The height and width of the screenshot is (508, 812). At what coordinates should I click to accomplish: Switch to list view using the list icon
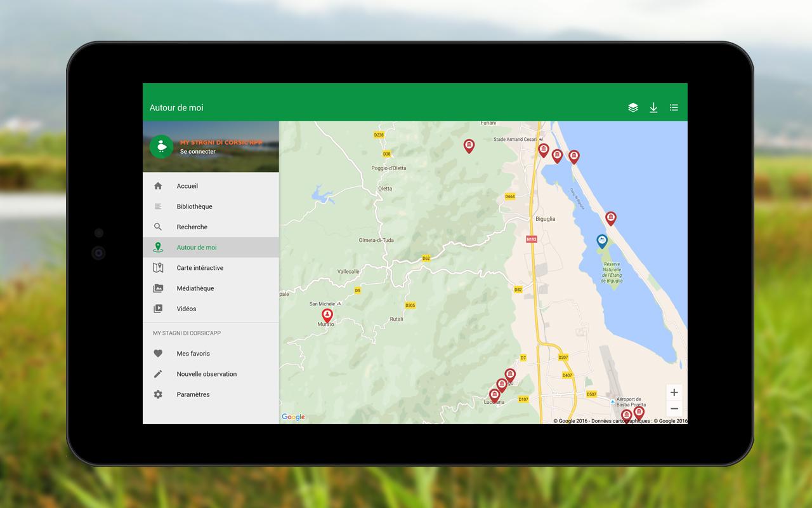click(674, 108)
